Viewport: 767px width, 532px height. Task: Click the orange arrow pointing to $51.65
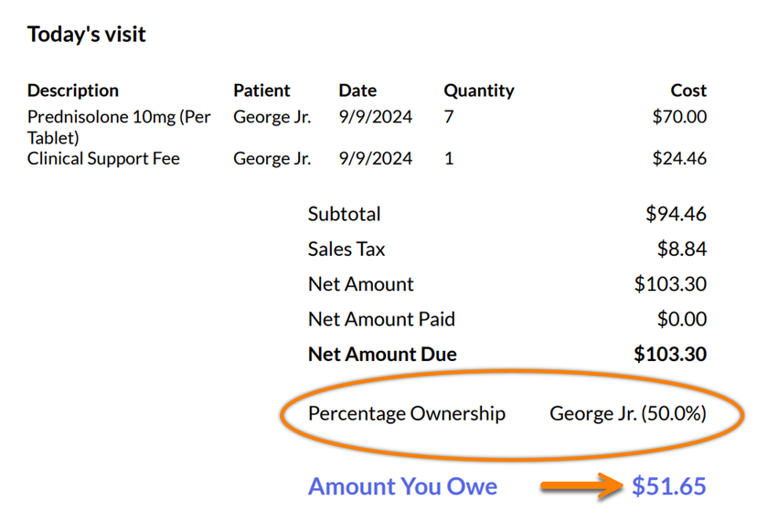click(578, 485)
